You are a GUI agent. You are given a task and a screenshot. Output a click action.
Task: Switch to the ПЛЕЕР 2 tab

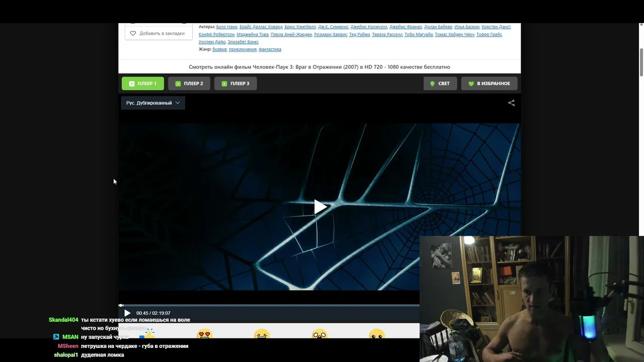coord(189,83)
